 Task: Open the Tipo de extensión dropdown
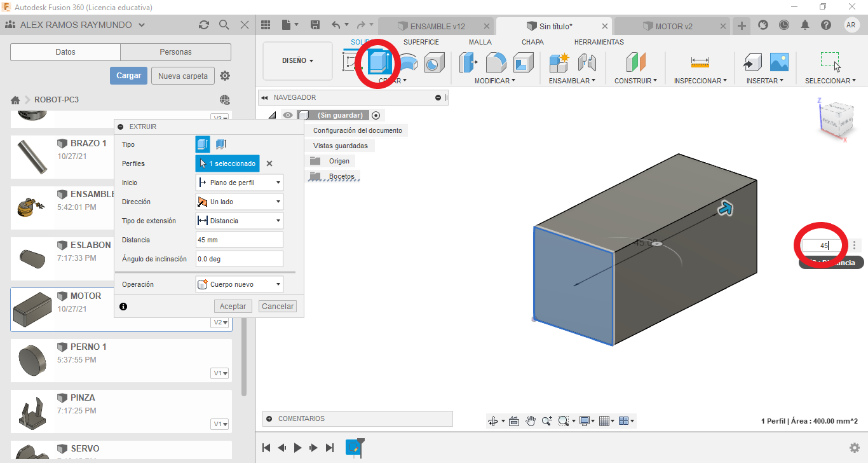click(x=239, y=221)
